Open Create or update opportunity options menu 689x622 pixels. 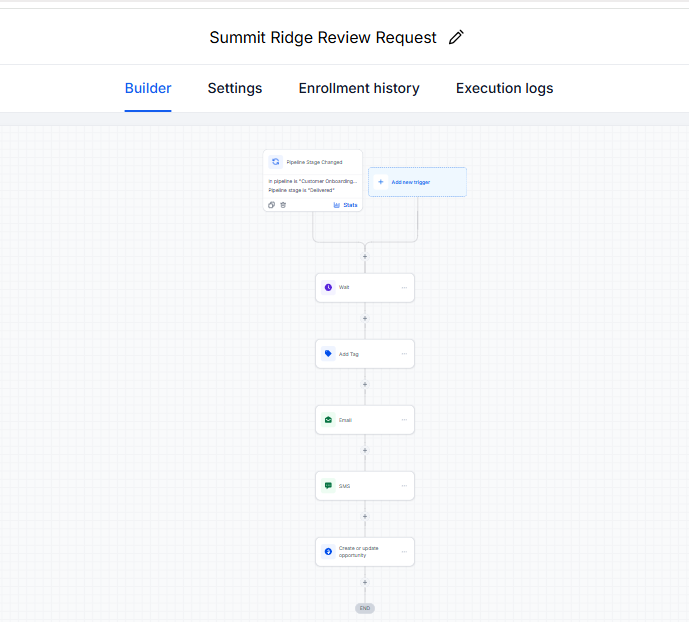(x=404, y=552)
